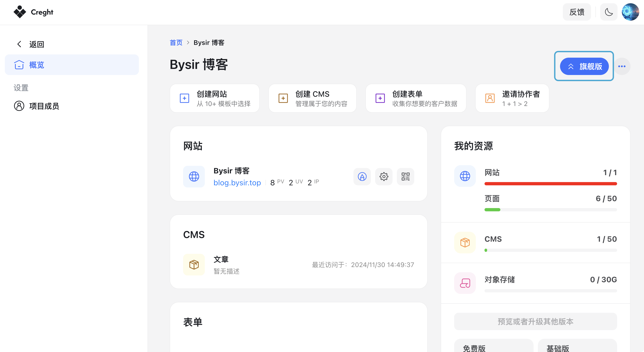The width and height of the screenshot is (644, 352).
Task: Click the CMS resource box icon
Action: pos(465,243)
